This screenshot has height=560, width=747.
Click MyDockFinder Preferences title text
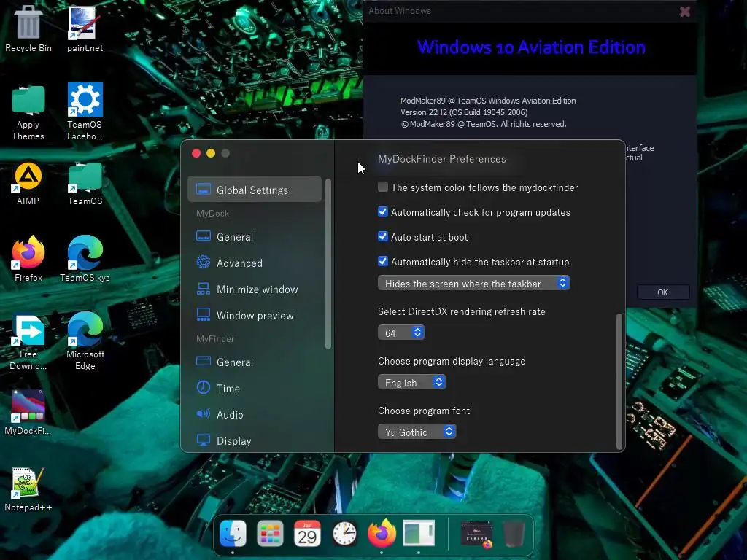click(441, 159)
